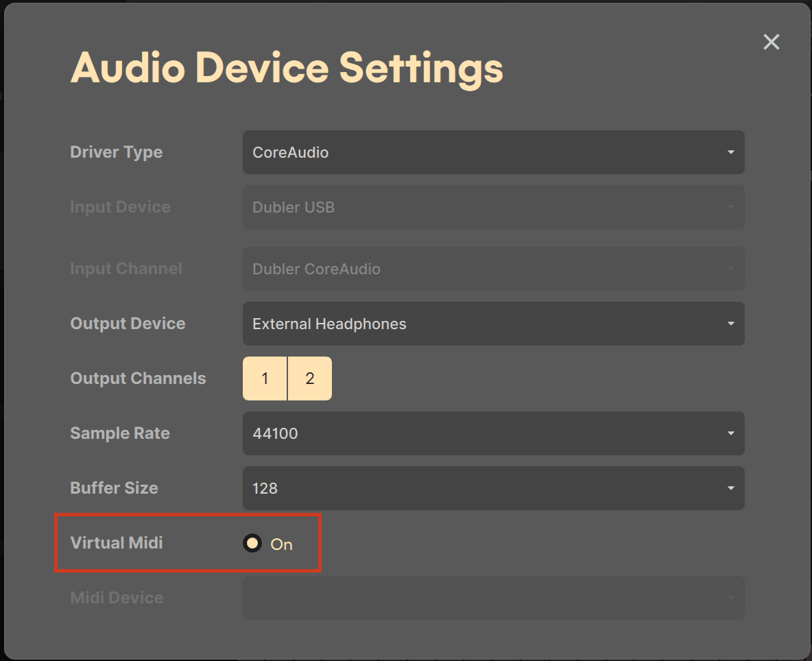The image size is (812, 661).
Task: Click the Midi Device dropdown field
Action: pos(493,598)
